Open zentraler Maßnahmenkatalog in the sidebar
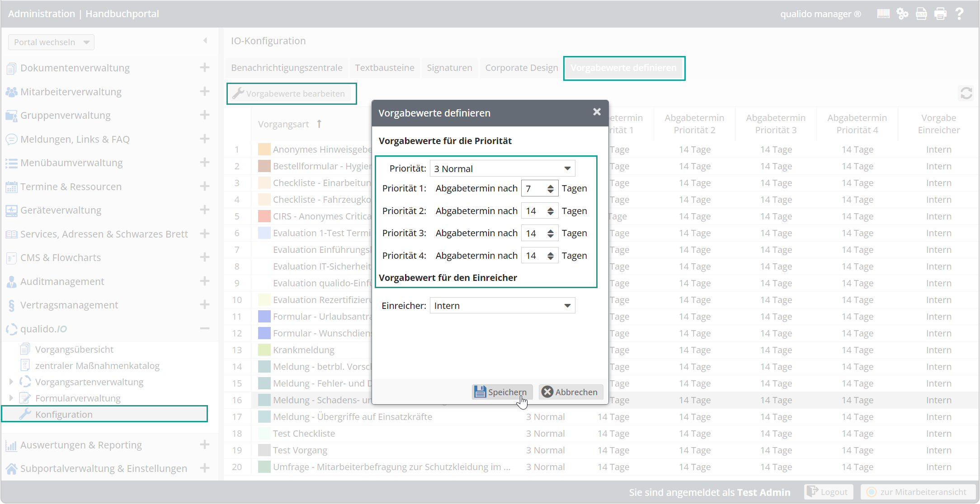Image resolution: width=980 pixels, height=504 pixels. 97,366
